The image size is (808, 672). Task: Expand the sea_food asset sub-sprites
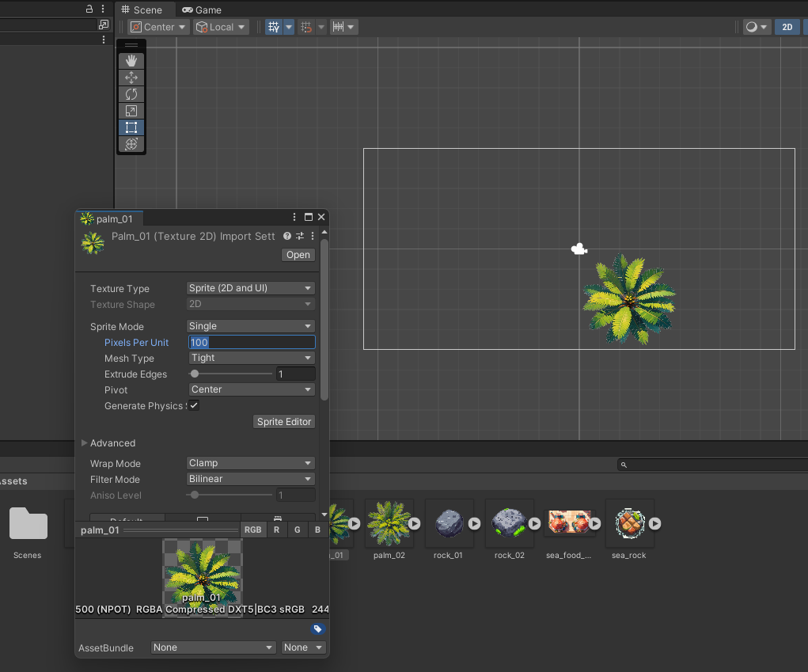594,523
